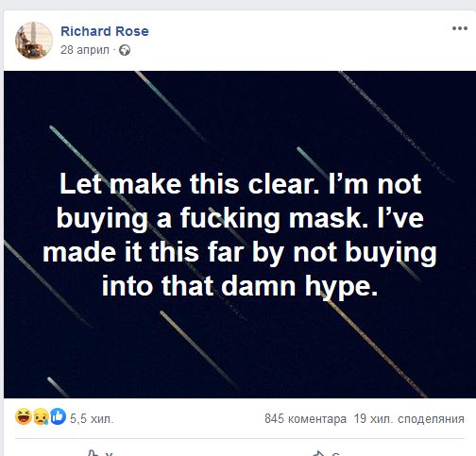Click the cropped thumbs-up Like icon below

coord(93,453)
